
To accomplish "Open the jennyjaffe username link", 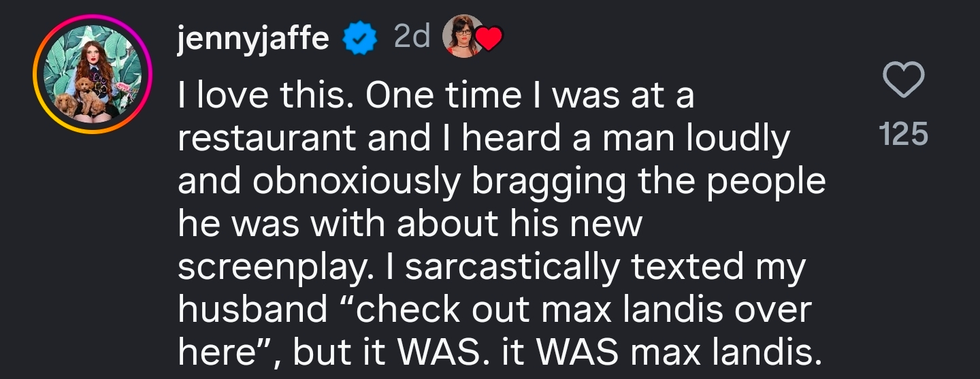I will [253, 39].
